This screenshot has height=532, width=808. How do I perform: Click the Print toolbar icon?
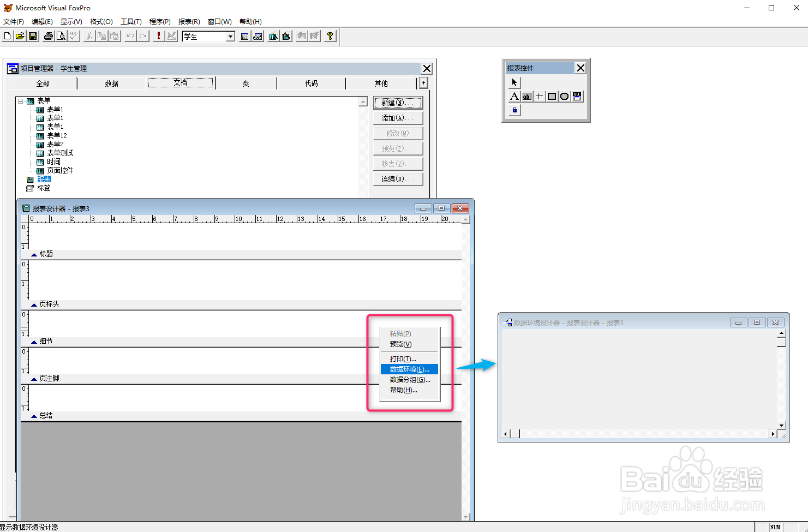tap(49, 36)
